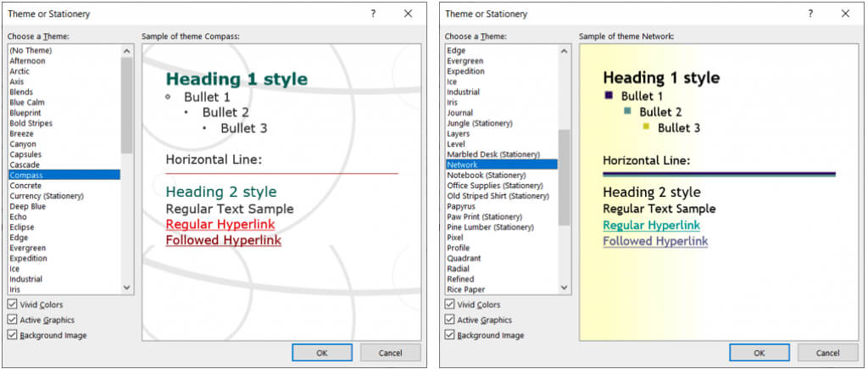The image size is (868, 369).
Task: Disable Background Image in the Compass dialog
Action: 12,335
